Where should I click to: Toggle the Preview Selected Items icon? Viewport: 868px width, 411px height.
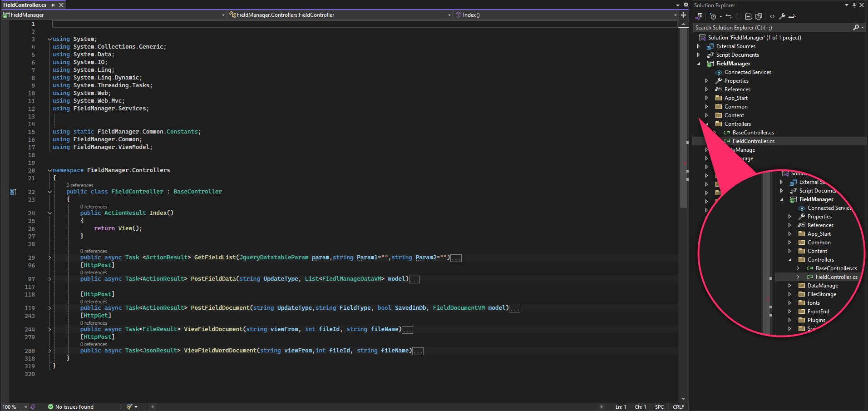[x=793, y=16]
